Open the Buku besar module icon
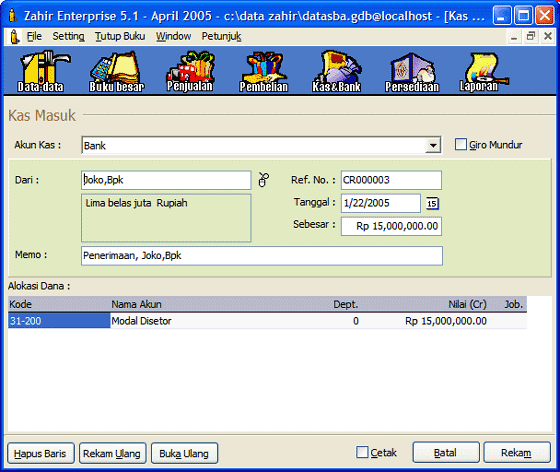Screen dimensions: 560x472 116,72
